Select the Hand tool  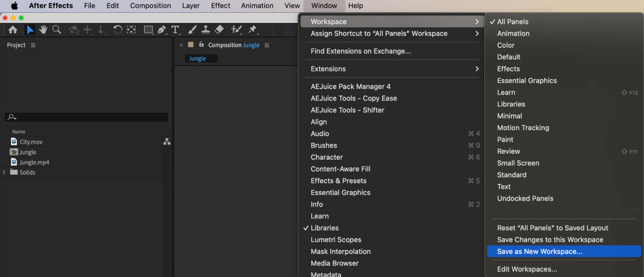[43, 30]
